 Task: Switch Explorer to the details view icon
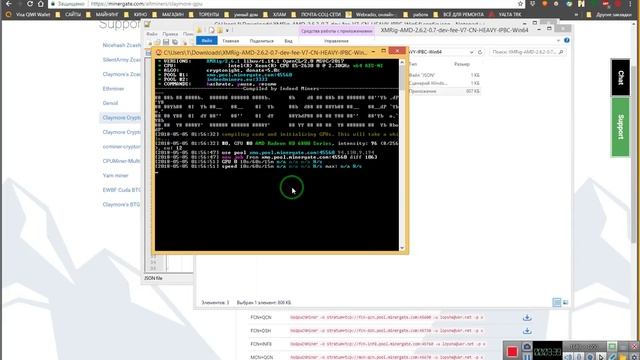(556, 302)
